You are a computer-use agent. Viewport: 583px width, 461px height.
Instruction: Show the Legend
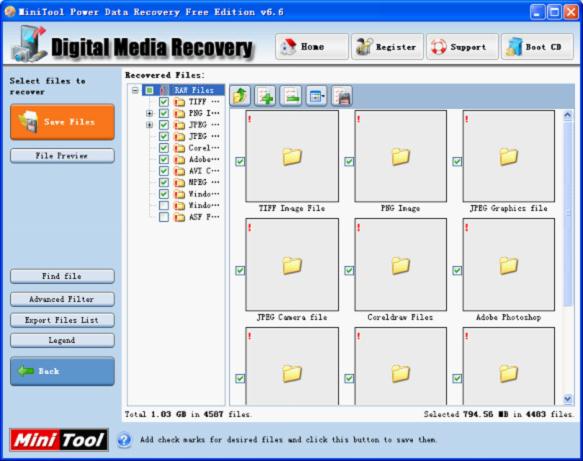62,340
